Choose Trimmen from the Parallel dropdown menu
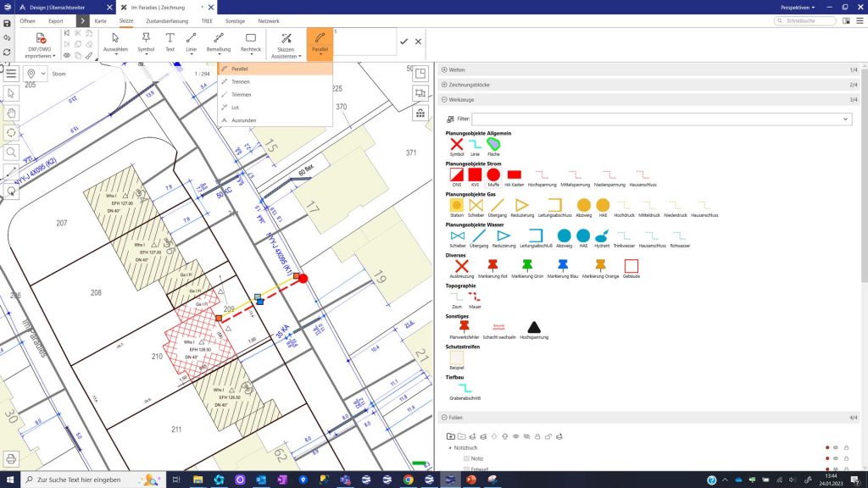The width and height of the screenshot is (868, 488). (241, 94)
